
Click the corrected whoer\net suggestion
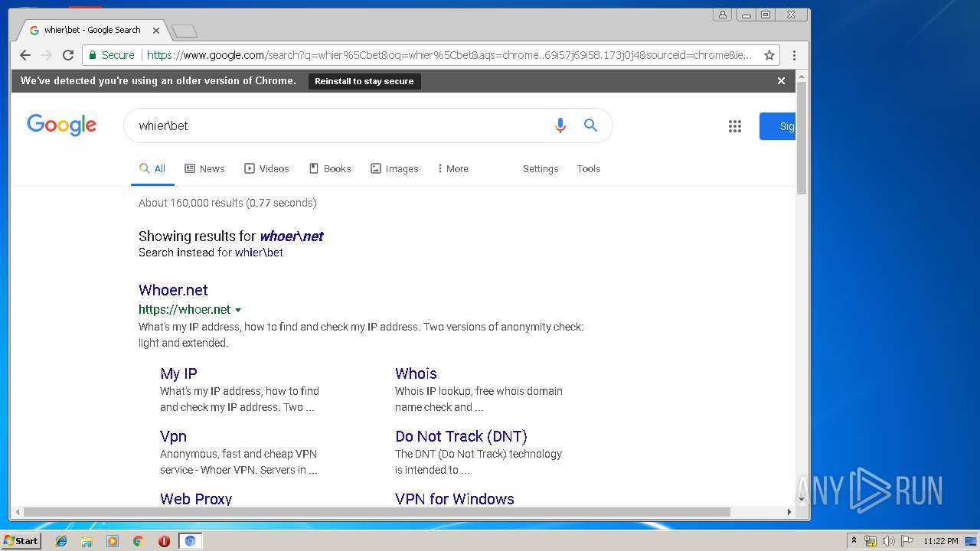tap(292, 236)
